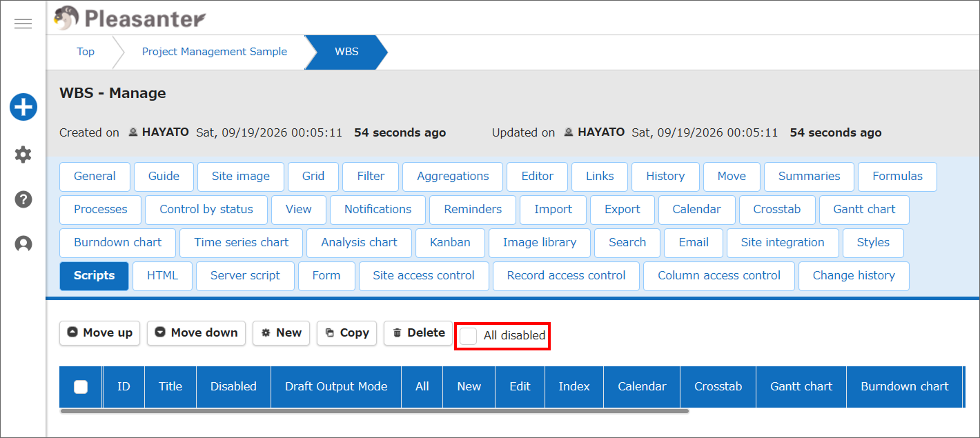Viewport: 980px width, 438px height.
Task: Open the Formulas tab
Action: [897, 177]
